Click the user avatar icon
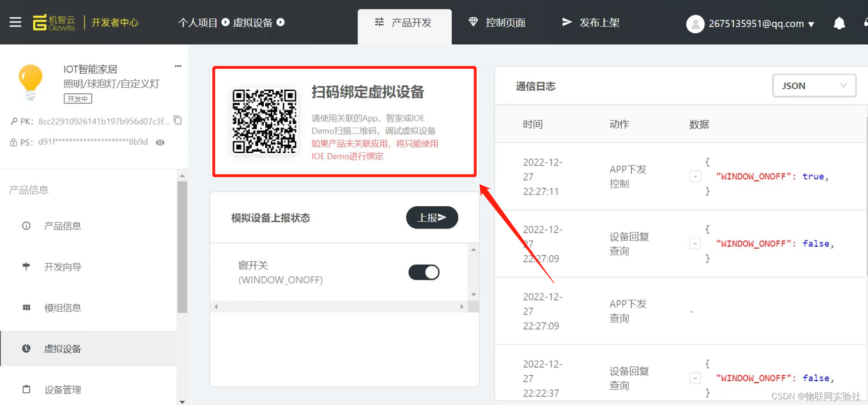The height and width of the screenshot is (405, 868). tap(695, 24)
